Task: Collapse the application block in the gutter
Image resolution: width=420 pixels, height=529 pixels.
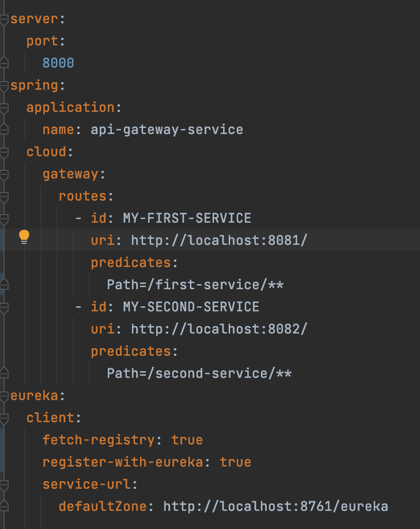Action: coord(4,107)
